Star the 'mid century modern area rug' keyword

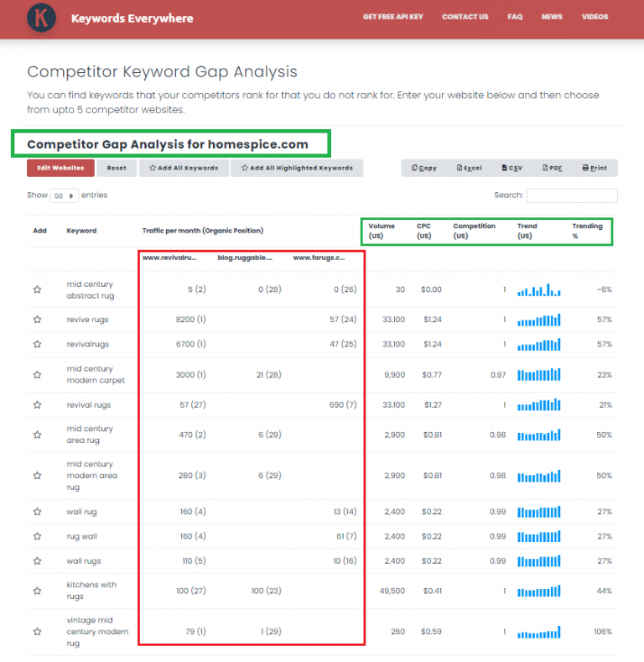38,476
